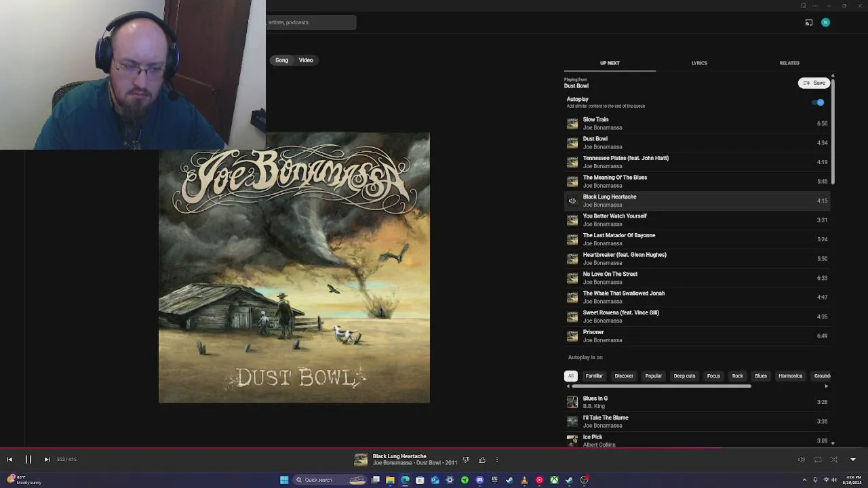The width and height of the screenshot is (868, 488).
Task: Open the weather widget on taskbar
Action: tap(24, 480)
